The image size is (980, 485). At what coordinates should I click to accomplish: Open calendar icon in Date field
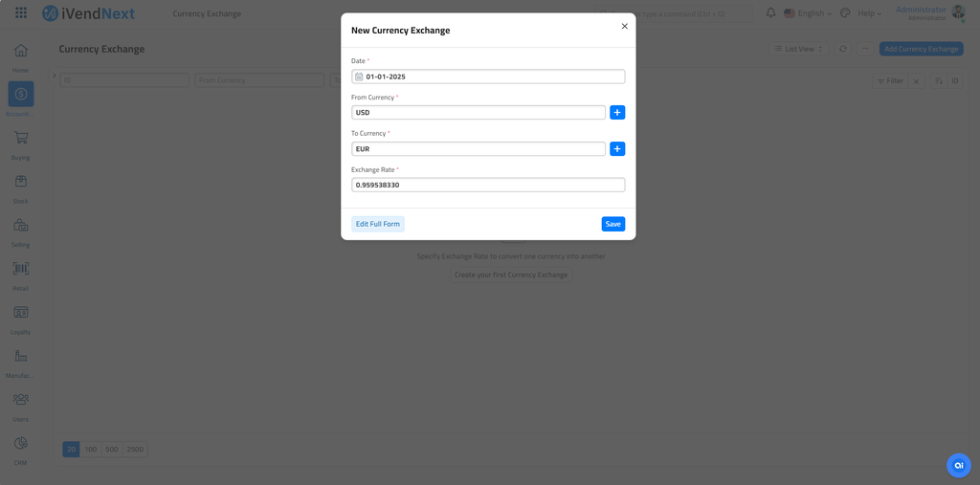[x=359, y=77]
